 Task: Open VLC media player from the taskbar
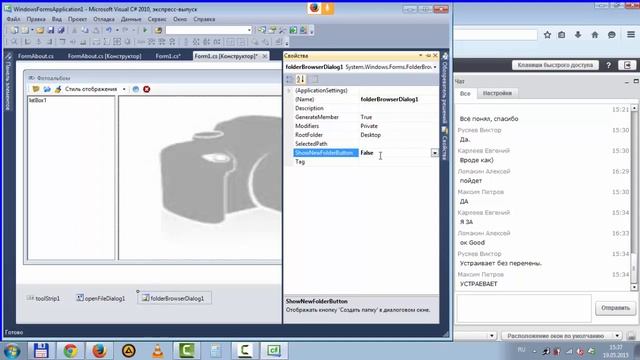click(x=158, y=351)
